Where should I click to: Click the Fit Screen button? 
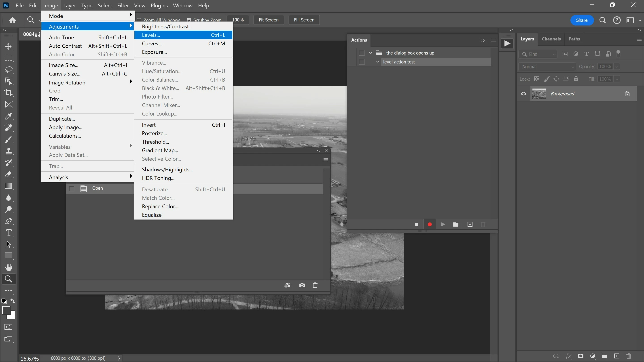269,20
